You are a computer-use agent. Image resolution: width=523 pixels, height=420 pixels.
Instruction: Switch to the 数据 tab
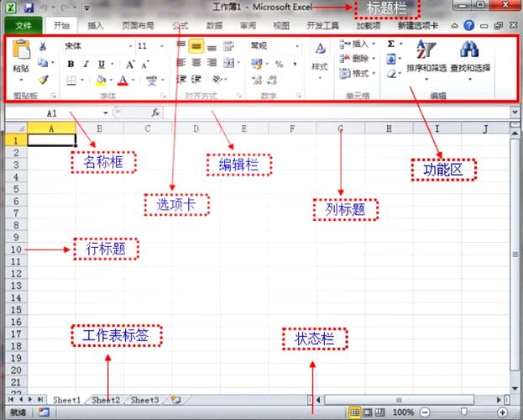pyautogui.click(x=214, y=26)
